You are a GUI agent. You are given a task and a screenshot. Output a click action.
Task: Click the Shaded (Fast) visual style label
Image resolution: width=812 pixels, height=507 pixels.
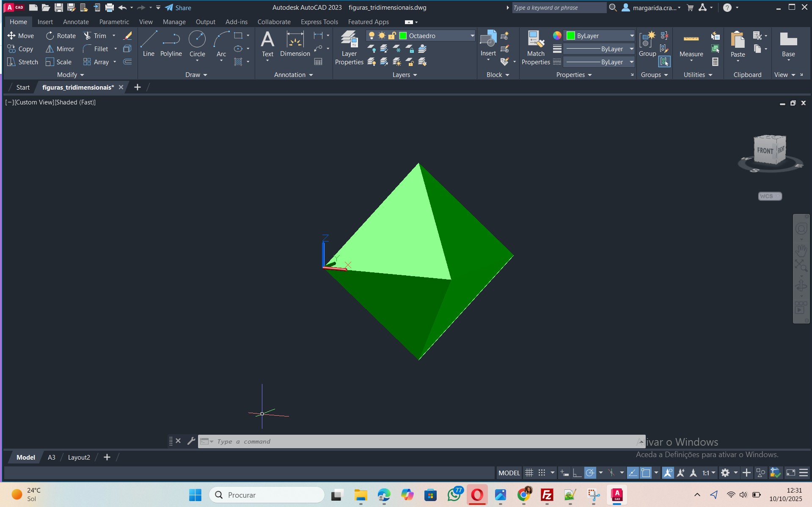click(75, 102)
